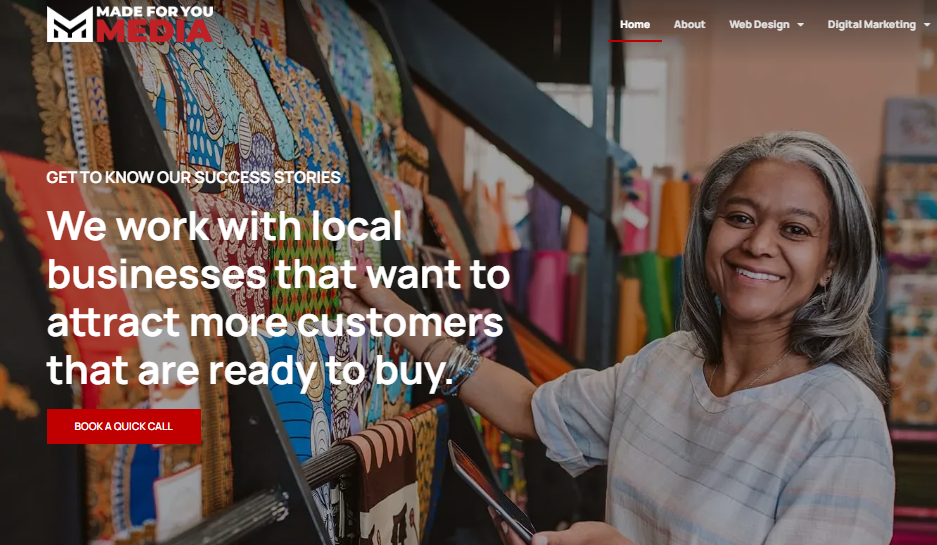Click the white M logo icon

[70, 25]
